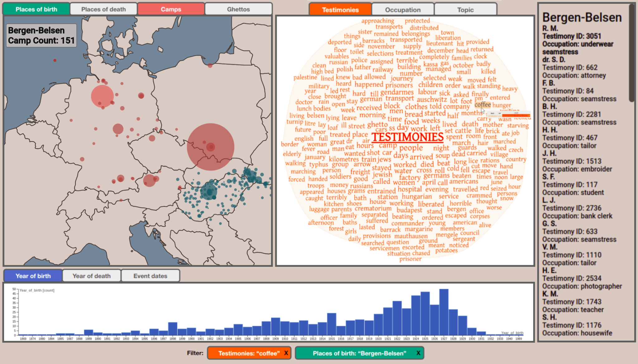
Task: Open Testimony ID: 3051 entry
Action: click(571, 36)
